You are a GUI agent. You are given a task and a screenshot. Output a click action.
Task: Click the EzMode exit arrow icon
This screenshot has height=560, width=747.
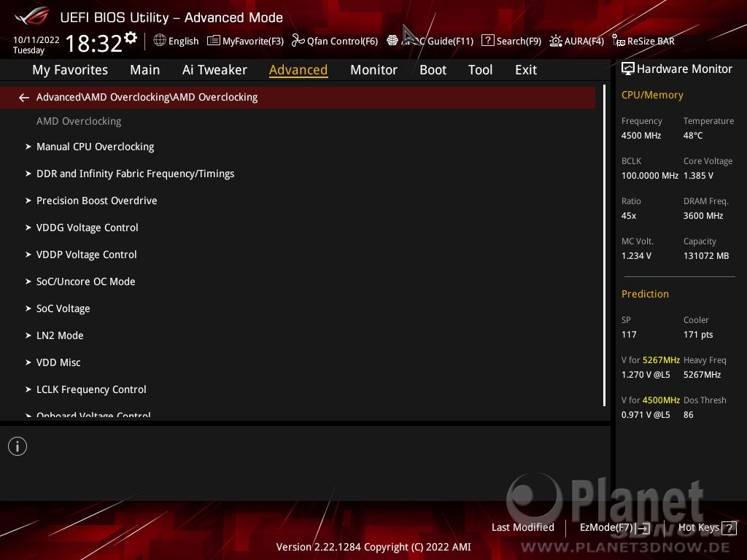(x=643, y=528)
